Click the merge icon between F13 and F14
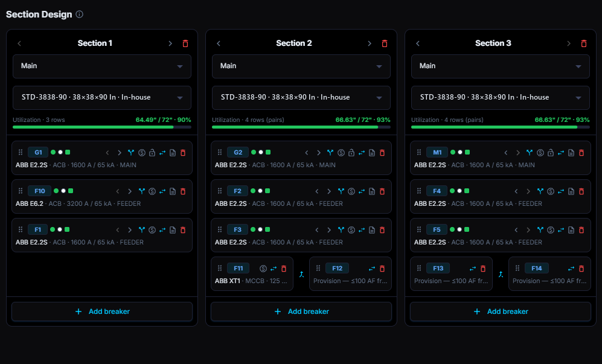 (501, 274)
